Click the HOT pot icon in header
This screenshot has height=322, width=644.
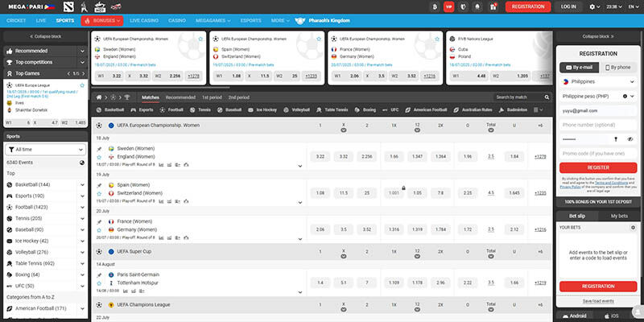click(100, 6)
